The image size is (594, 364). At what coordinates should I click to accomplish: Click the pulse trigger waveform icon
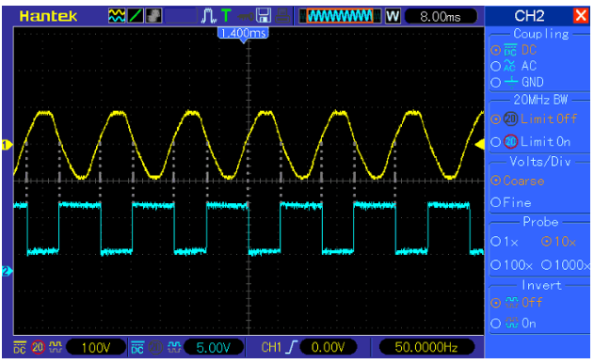[208, 16]
